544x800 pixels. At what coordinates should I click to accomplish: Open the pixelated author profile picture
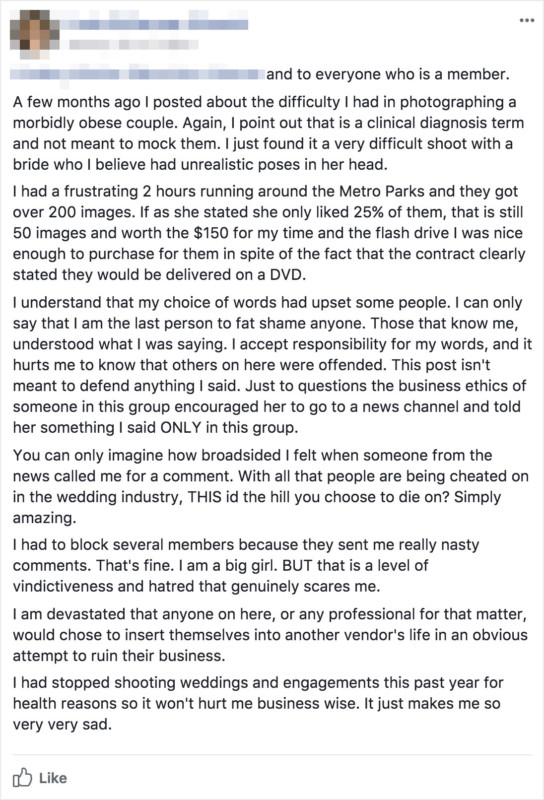[x=35, y=33]
